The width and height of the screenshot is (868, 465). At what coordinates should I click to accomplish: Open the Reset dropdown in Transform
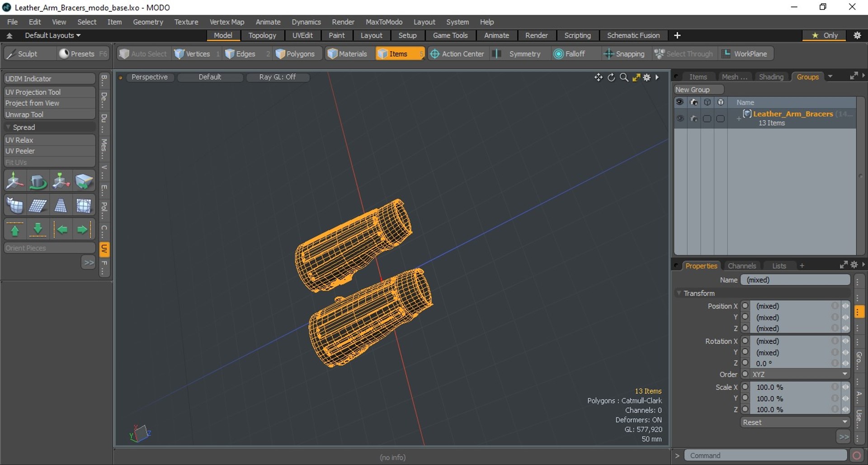coord(795,422)
